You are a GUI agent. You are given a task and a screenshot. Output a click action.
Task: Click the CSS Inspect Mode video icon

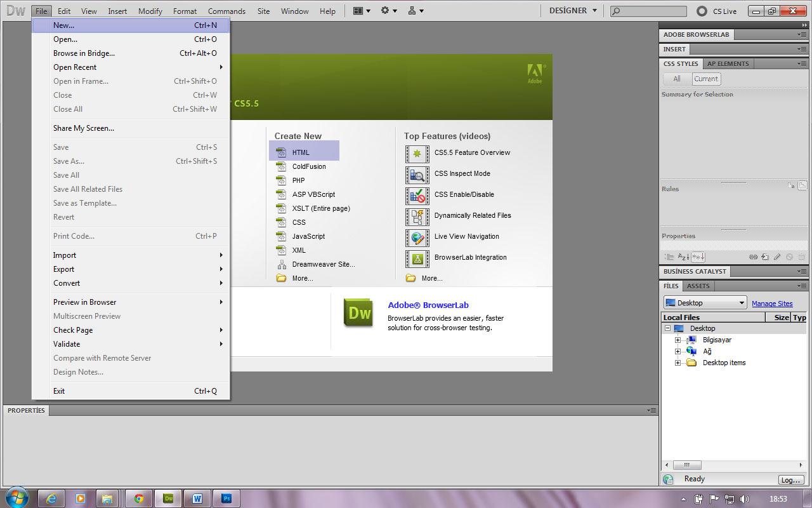pos(417,175)
